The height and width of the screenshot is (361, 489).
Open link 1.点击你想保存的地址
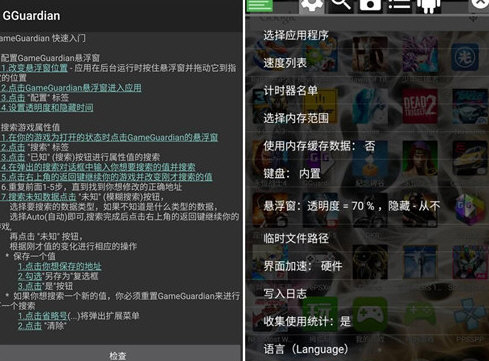(60, 266)
